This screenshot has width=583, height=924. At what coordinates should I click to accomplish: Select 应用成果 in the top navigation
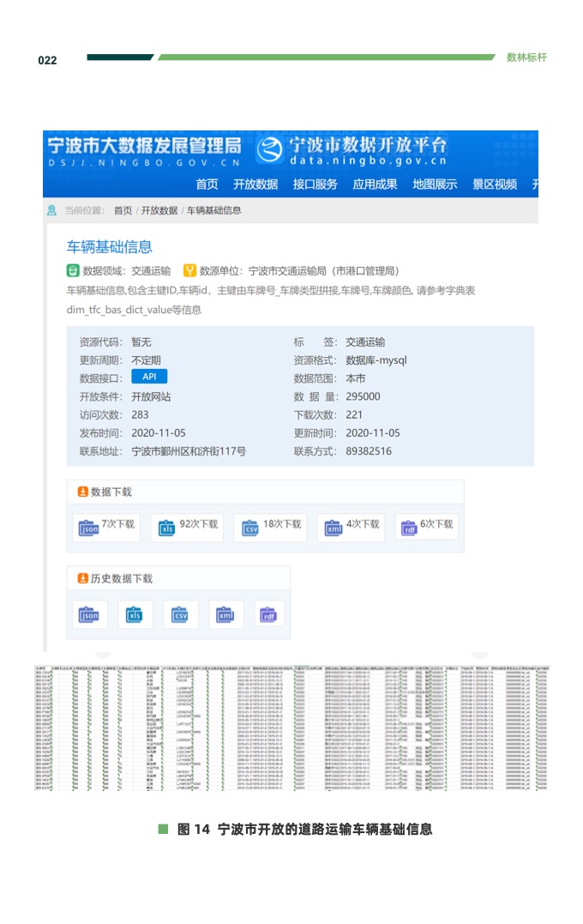[375, 184]
